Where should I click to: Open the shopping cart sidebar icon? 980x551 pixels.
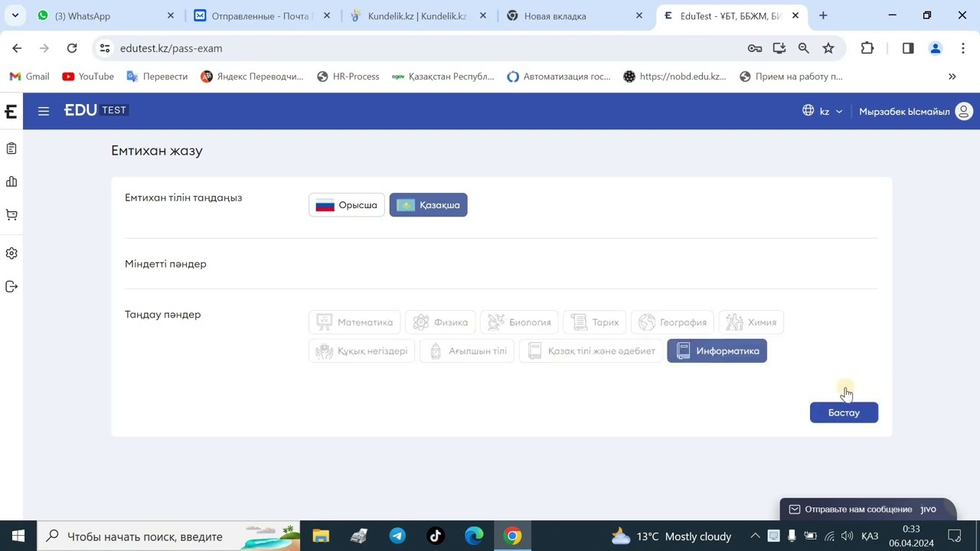coord(11,215)
